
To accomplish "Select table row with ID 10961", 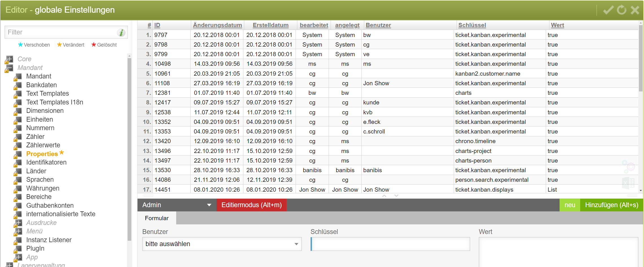I will (388, 74).
